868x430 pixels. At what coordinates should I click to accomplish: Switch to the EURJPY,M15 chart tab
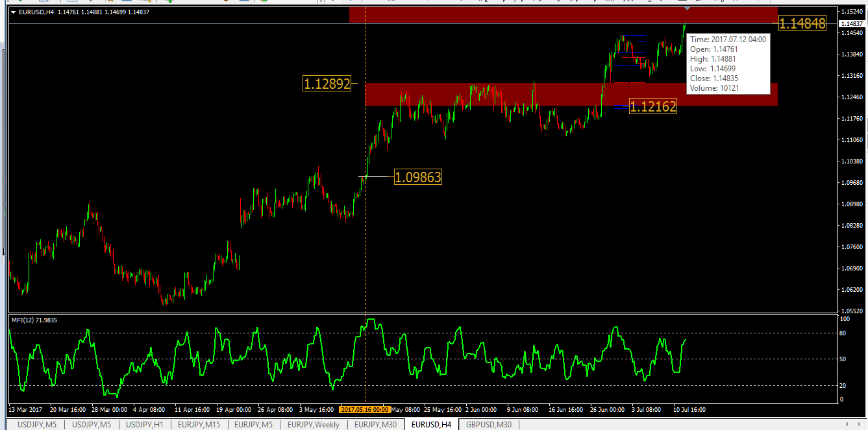click(x=200, y=425)
